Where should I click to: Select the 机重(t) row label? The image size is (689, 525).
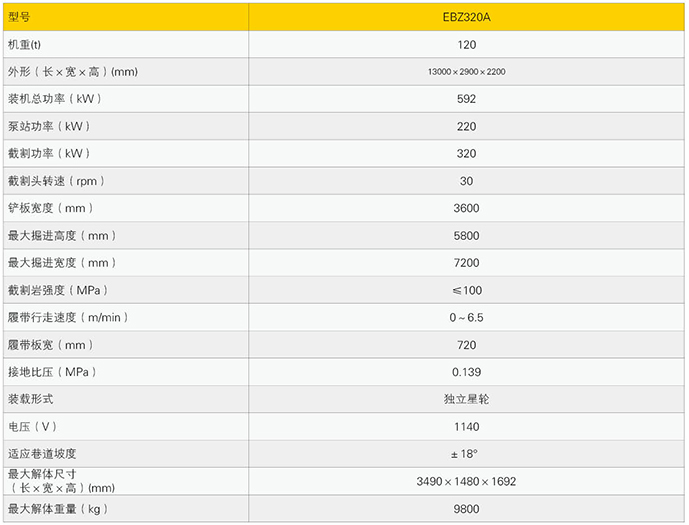[x=24, y=44]
